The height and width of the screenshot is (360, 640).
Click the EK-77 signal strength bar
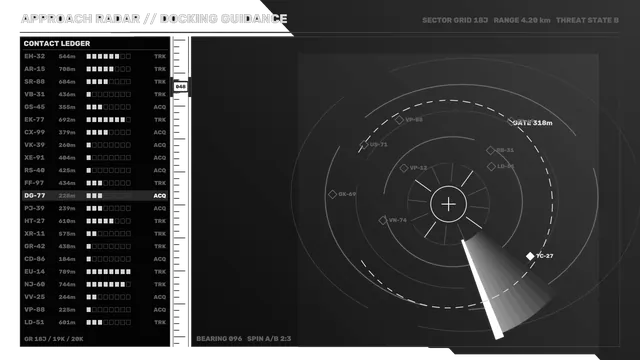(x=109, y=120)
